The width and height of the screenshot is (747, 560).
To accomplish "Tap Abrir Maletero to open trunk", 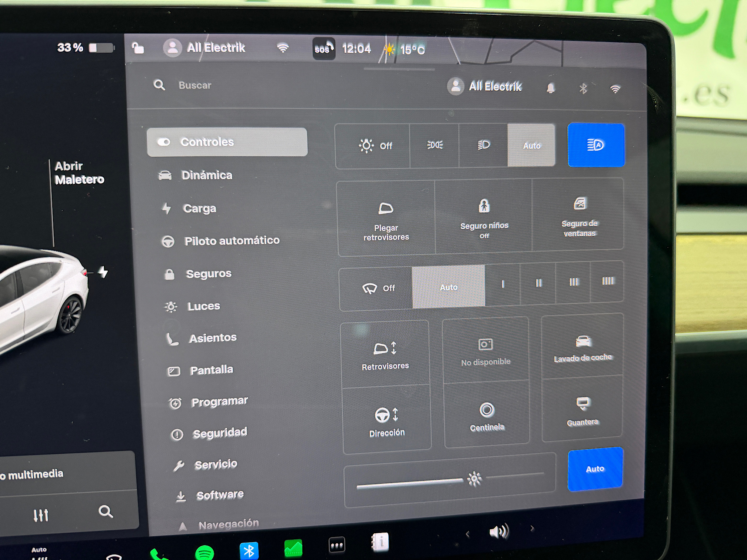I will click(79, 173).
